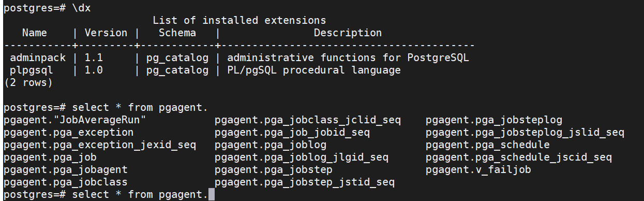
Task: Select the adminpack extension name
Action: pos(37,58)
